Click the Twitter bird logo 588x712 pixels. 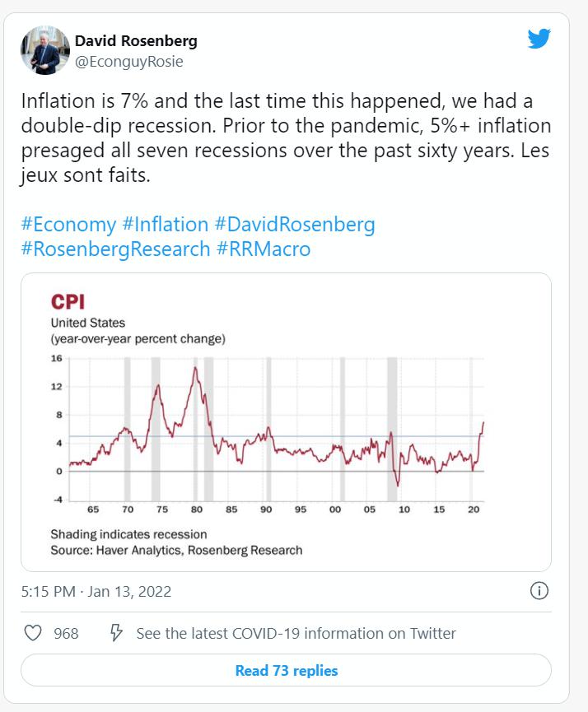pyautogui.click(x=539, y=39)
